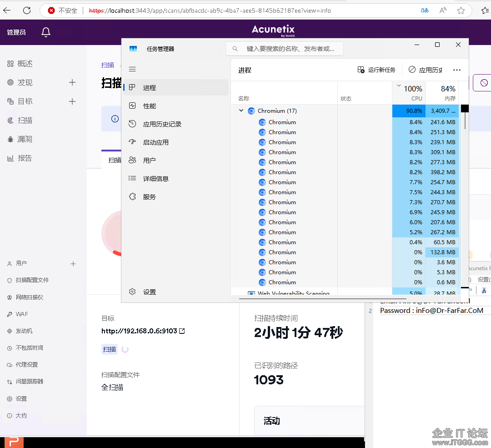Open 网络扫描仪 network scanner in Acunetix

tap(25, 297)
